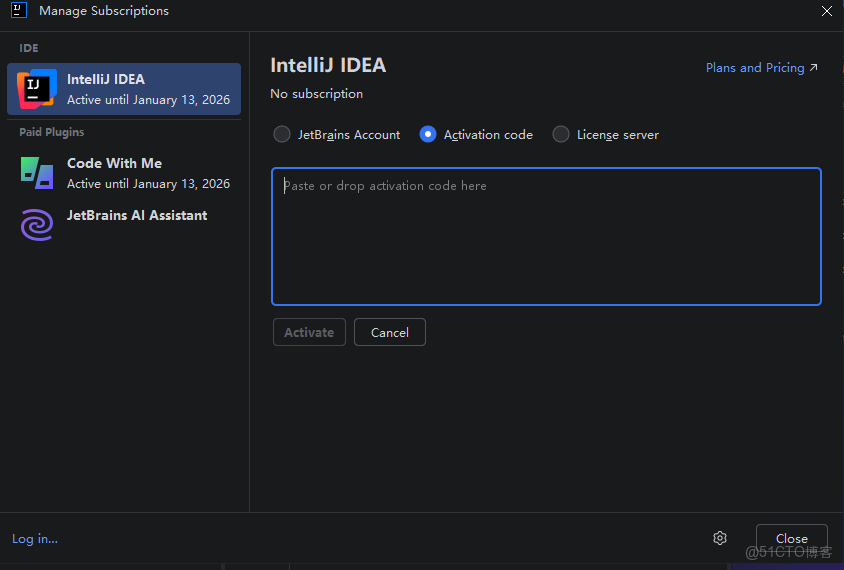Viewport: 844px width, 570px height.
Task: Click the IntelliJ IDEA logo in sidebar
Action: (x=37, y=89)
